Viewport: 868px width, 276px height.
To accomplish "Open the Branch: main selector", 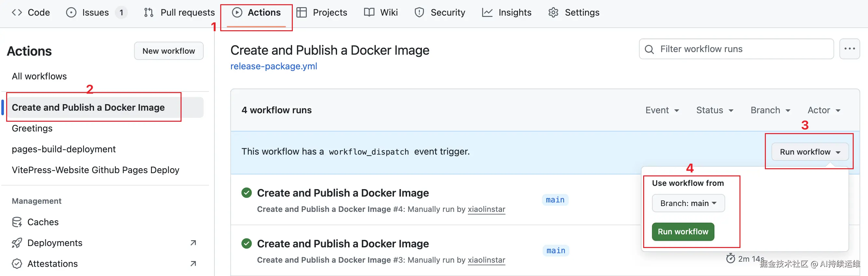I will tap(688, 203).
